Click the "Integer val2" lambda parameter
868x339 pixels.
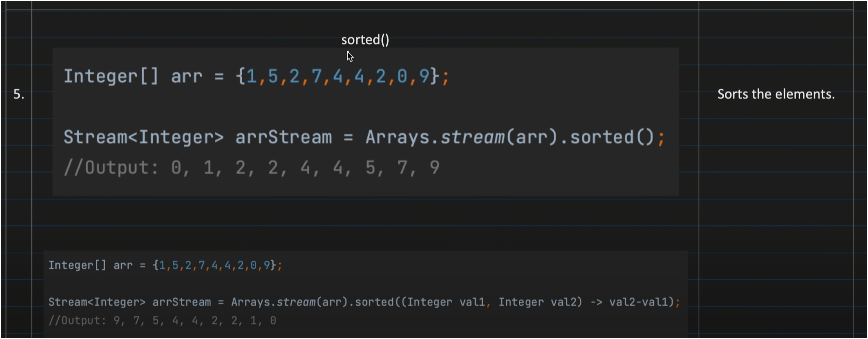click(x=539, y=302)
